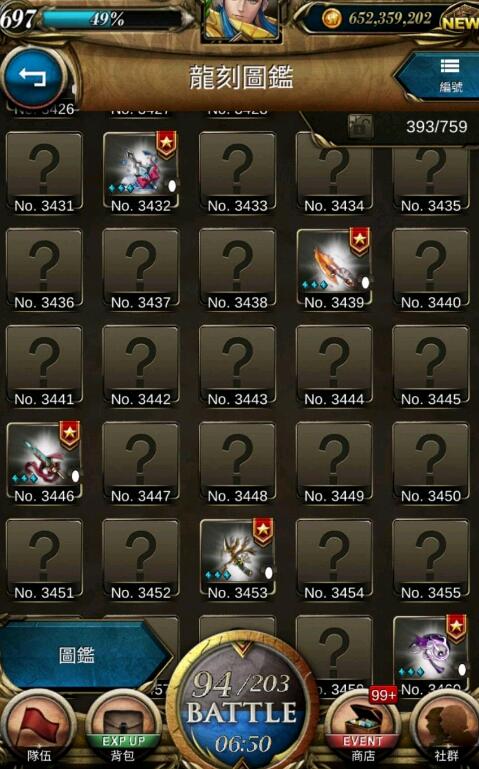The image size is (479, 769).
Task: View unlocked staff rune No. 3453
Action: tap(237, 560)
